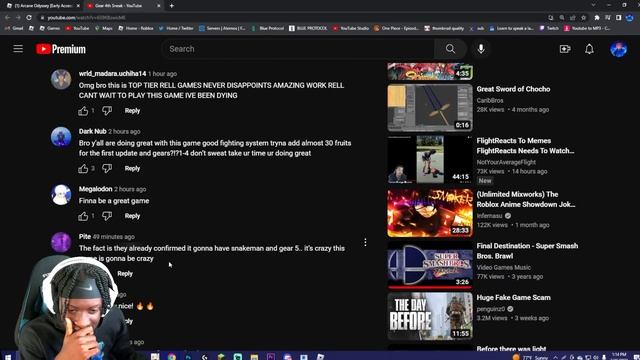This screenshot has width=640, height=360.
Task: Open a new browser tab
Action: pos(171,6)
